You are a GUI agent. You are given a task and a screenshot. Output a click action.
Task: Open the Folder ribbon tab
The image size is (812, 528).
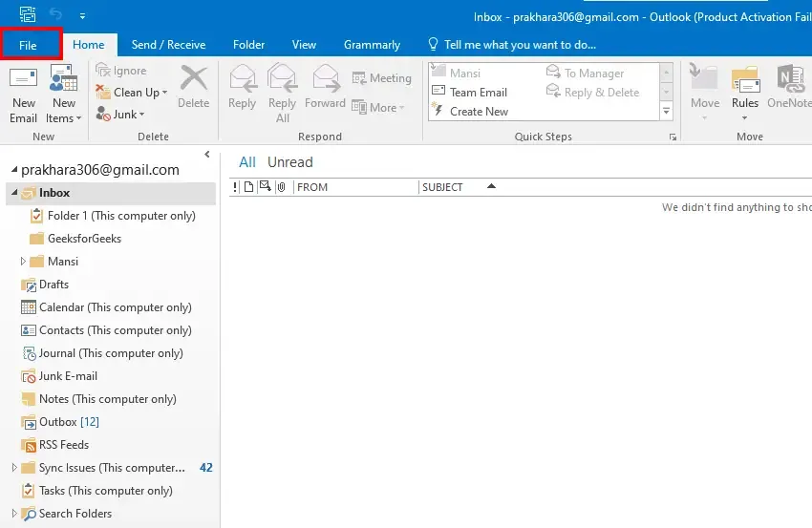click(248, 45)
